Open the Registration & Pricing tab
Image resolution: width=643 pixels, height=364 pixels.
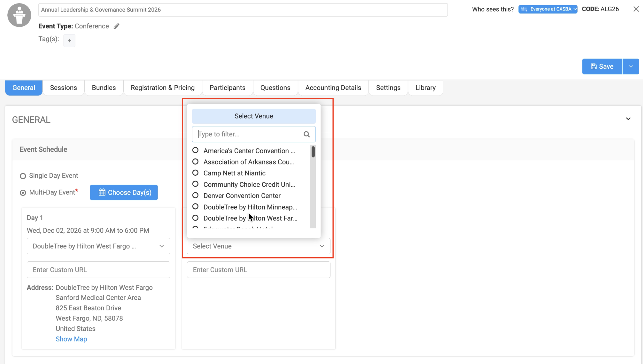pos(163,88)
